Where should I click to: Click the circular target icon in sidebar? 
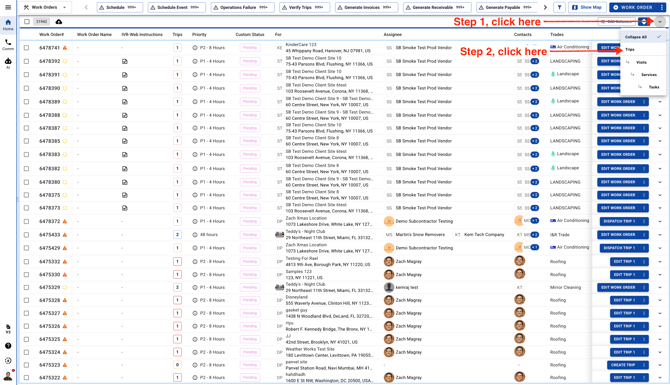pos(8,361)
